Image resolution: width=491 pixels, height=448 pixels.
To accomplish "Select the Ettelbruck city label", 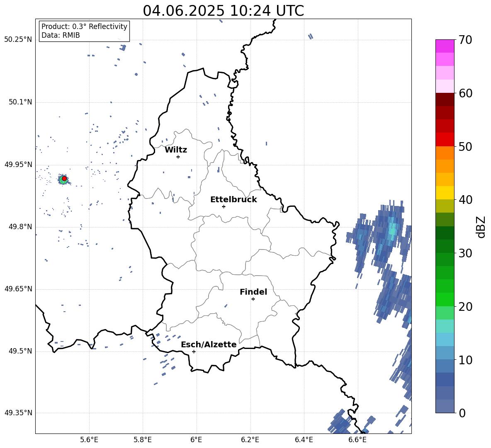I will (233, 200).
